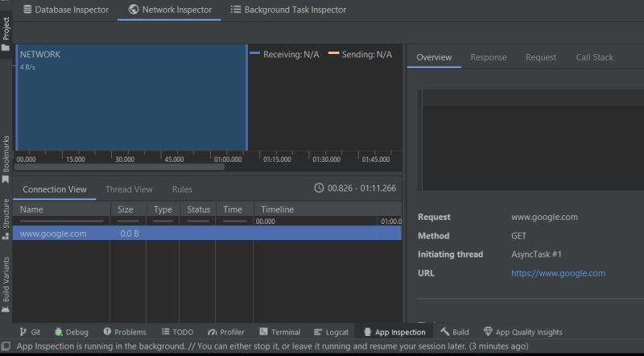Image resolution: width=644 pixels, height=356 pixels.
Task: Select the Connection View tab
Action: (55, 189)
